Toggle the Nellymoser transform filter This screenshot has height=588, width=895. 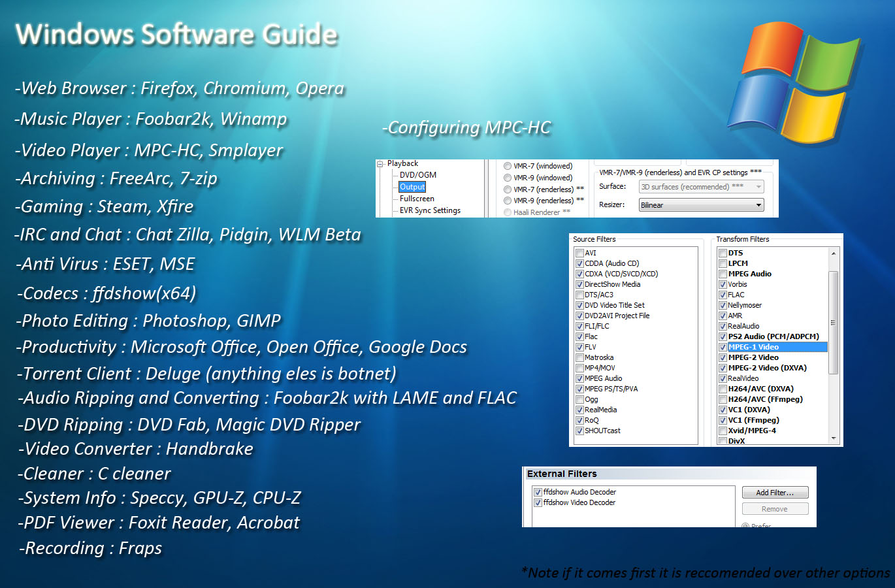(x=723, y=306)
